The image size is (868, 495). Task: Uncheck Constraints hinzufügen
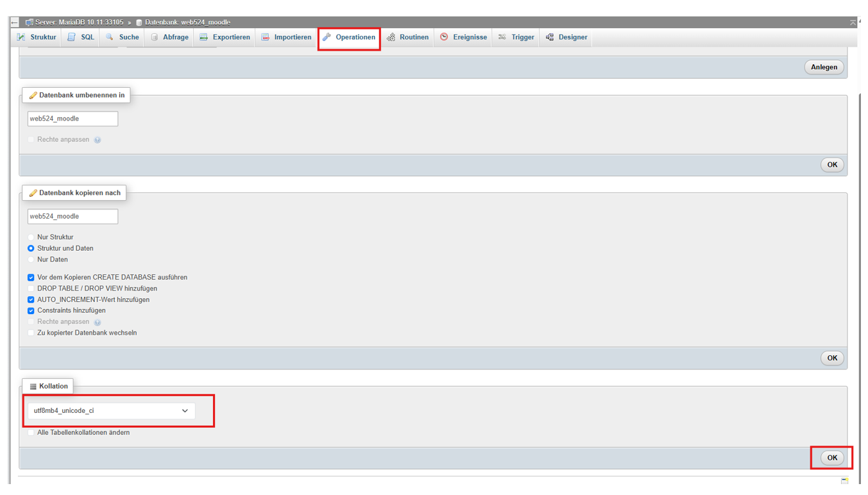31,310
